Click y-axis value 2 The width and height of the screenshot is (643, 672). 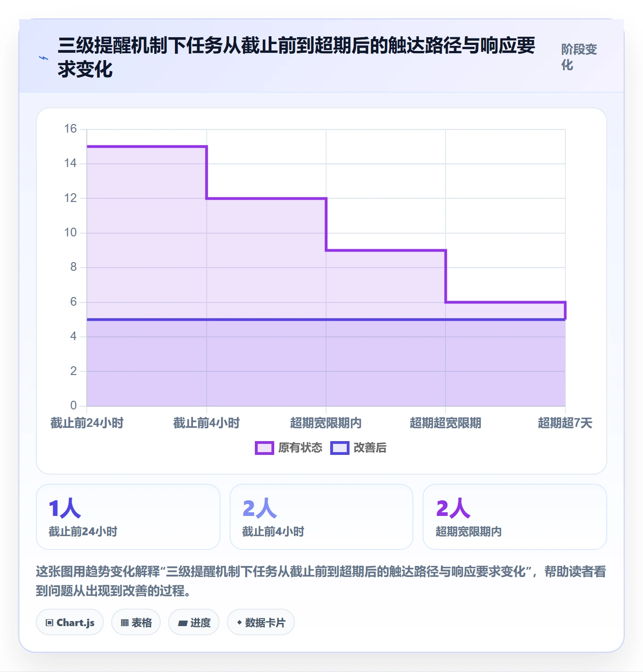pos(73,371)
